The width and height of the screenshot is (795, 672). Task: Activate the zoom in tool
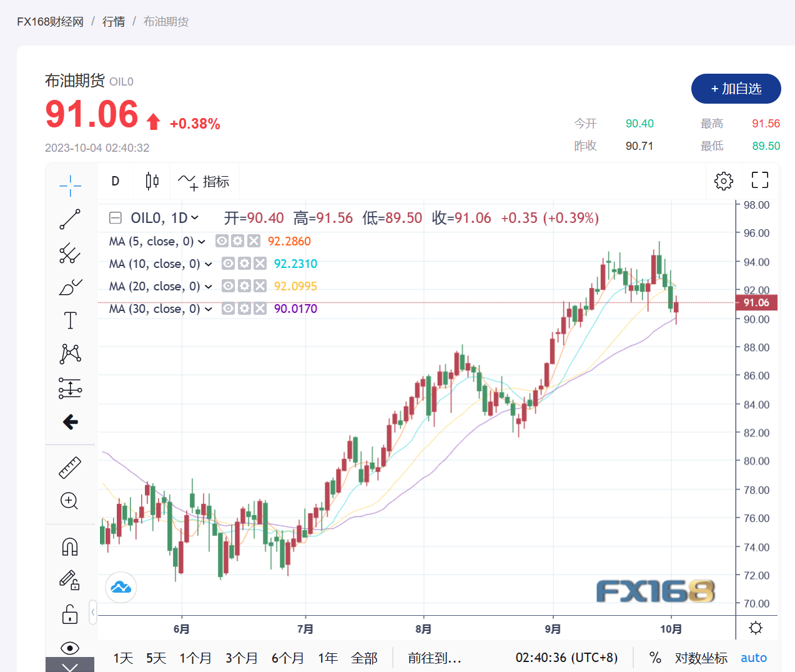(69, 501)
